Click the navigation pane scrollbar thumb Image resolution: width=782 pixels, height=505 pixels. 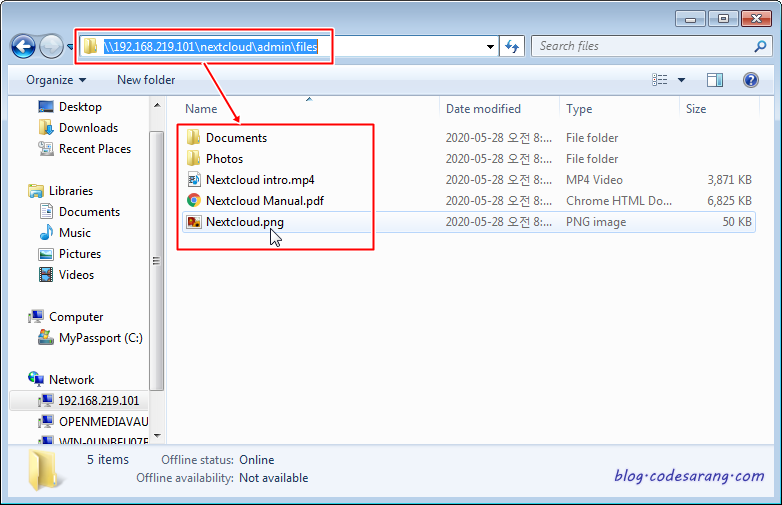(x=157, y=261)
